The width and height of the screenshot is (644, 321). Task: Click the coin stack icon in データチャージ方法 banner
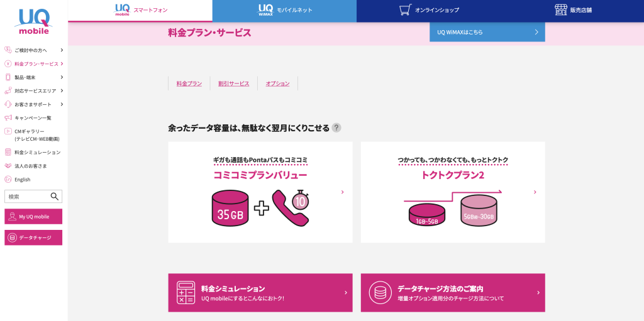tap(380, 292)
